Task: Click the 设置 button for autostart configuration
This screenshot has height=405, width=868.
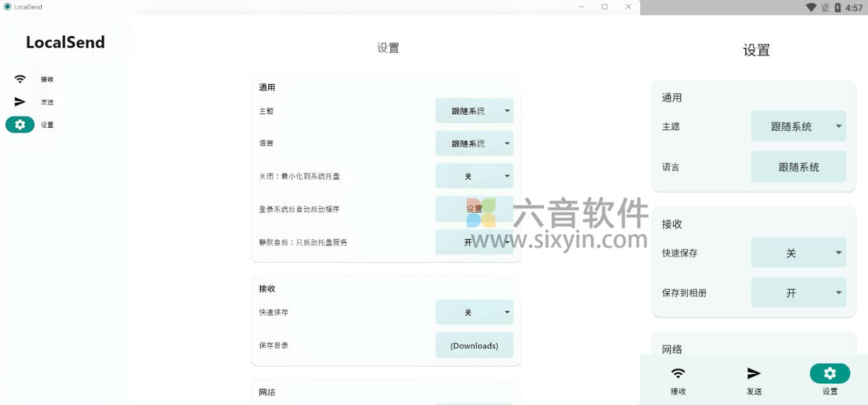Action: 474,209
